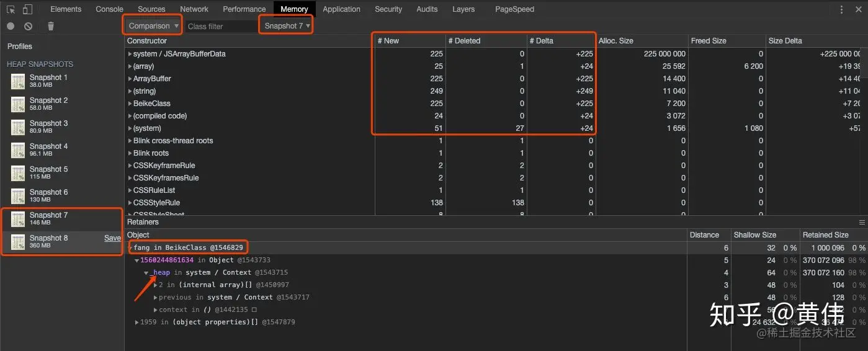Switch to the Application tab
868x351 pixels.
pyautogui.click(x=341, y=9)
